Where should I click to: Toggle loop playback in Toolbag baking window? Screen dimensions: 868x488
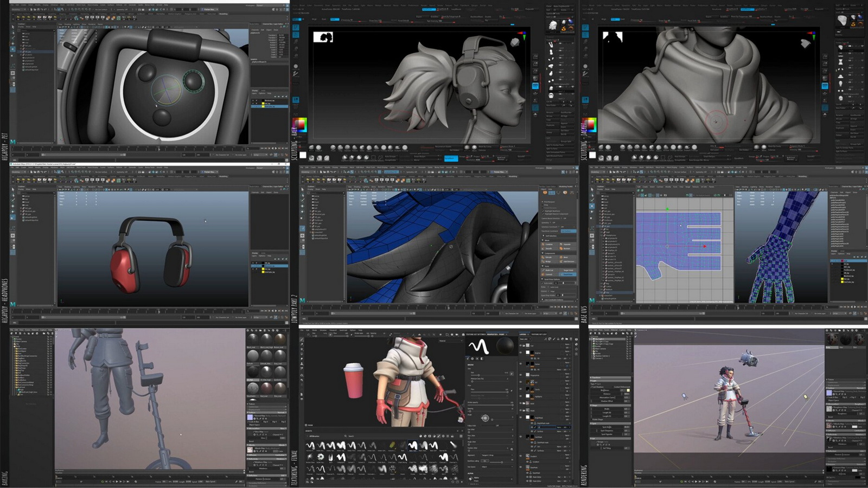(x=103, y=481)
